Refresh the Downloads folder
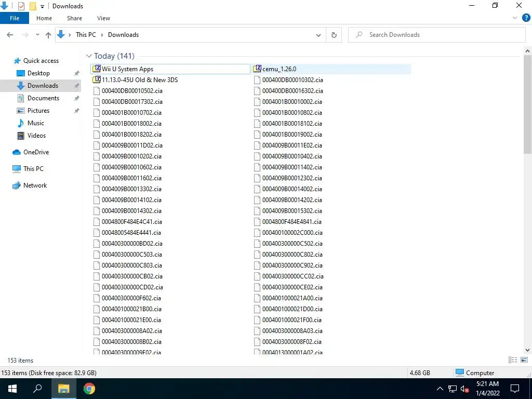The image size is (532, 399). tap(334, 35)
